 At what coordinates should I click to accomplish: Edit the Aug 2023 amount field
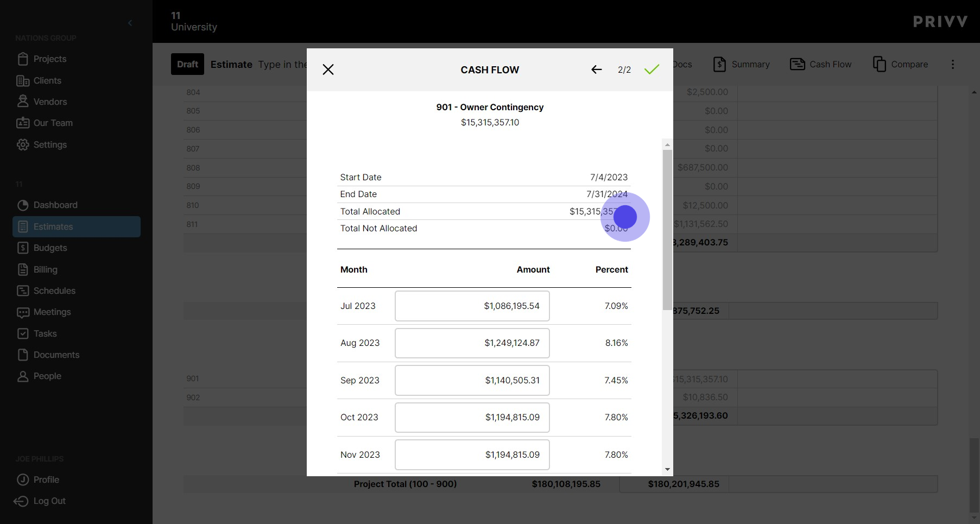tap(472, 343)
